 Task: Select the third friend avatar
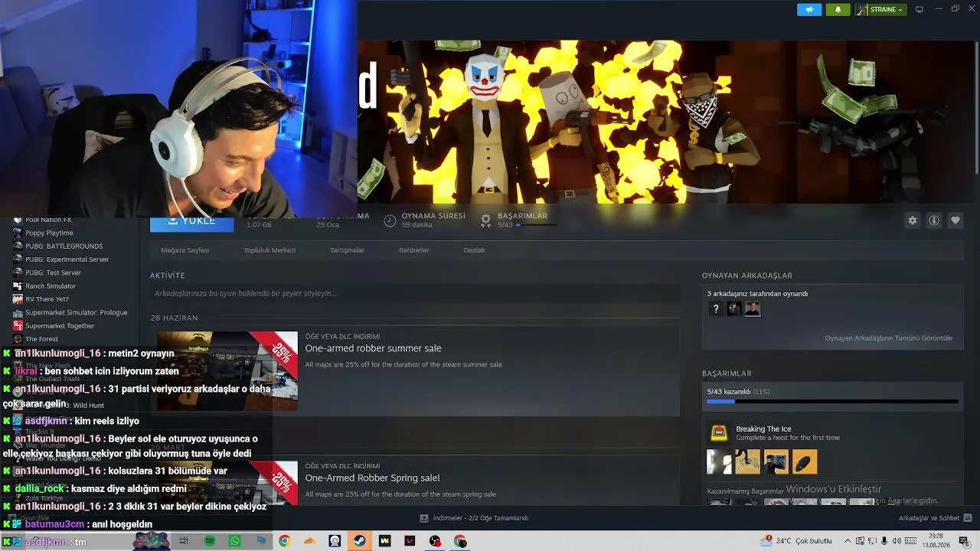[753, 309]
